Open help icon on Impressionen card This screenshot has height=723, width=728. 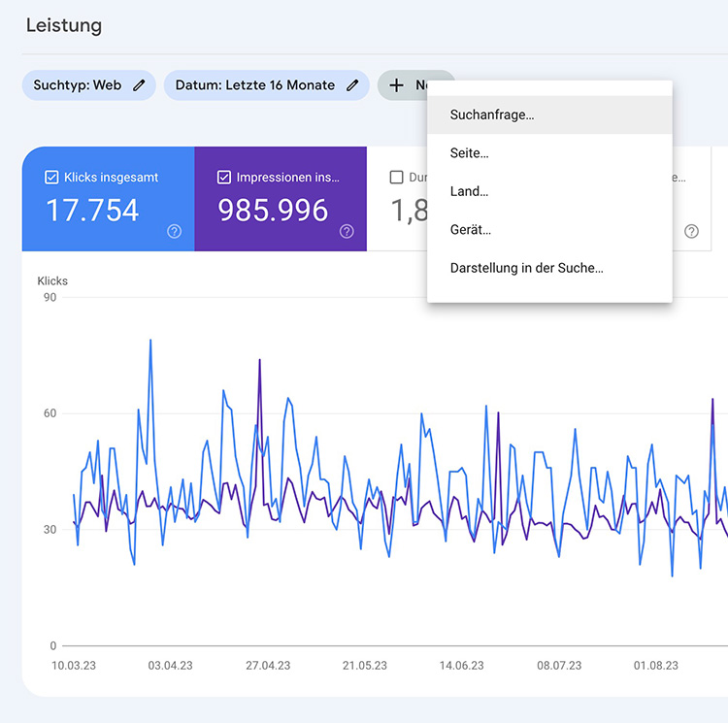[347, 231]
